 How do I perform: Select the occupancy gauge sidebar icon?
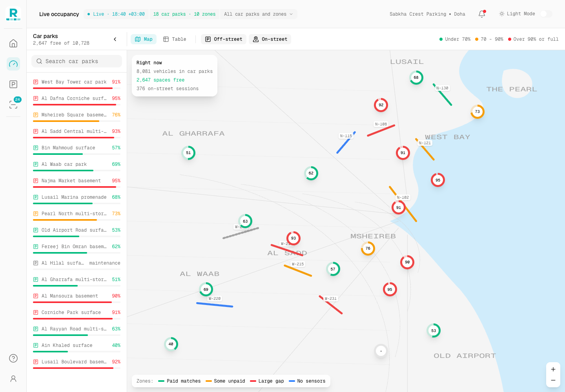13,64
